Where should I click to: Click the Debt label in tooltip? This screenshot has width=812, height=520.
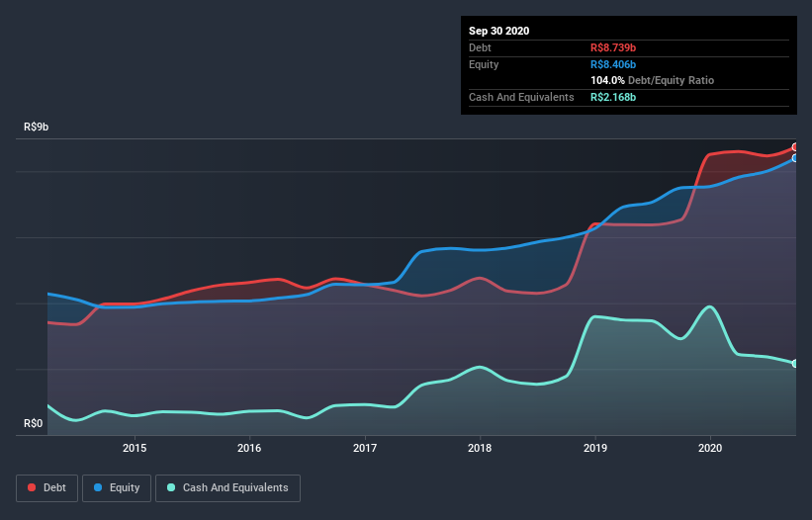tap(480, 48)
